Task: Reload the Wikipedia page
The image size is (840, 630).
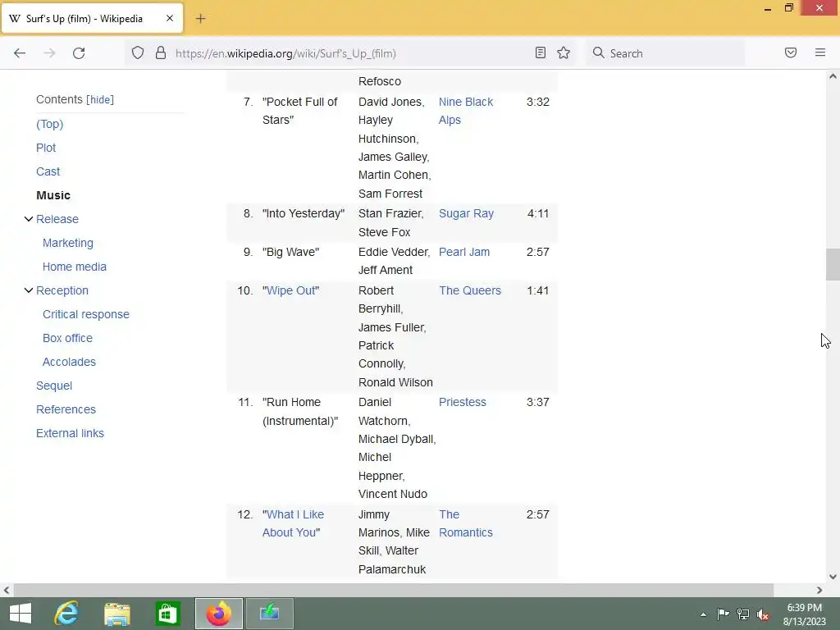Action: [79, 53]
